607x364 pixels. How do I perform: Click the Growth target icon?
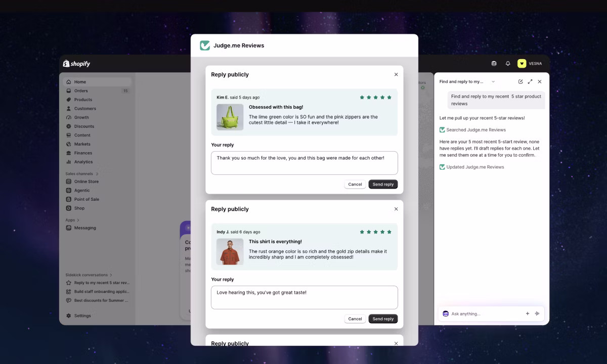[69, 117]
